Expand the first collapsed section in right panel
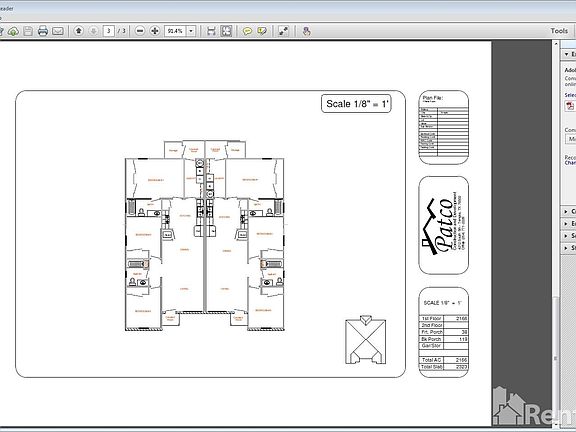 566,212
